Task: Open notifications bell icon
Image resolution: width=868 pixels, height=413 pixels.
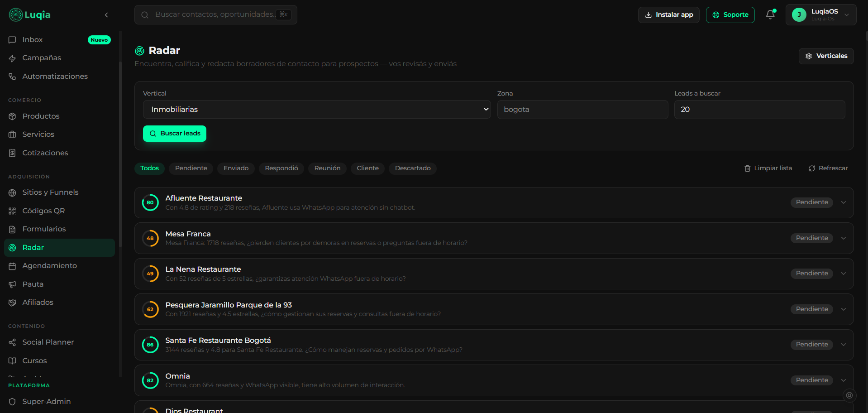Action: click(x=770, y=15)
